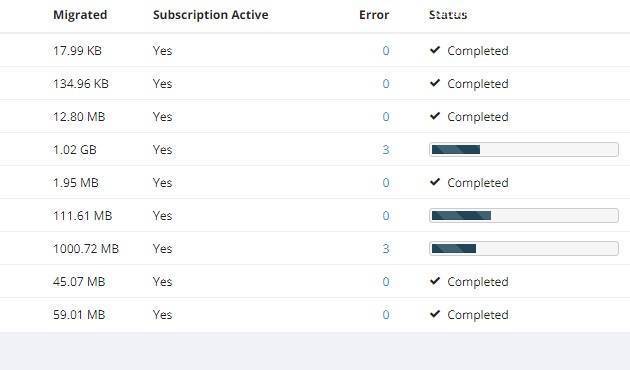Click the error count 0 for the 111.61 MB row
Screen dimensions: 630x370
[386, 216]
